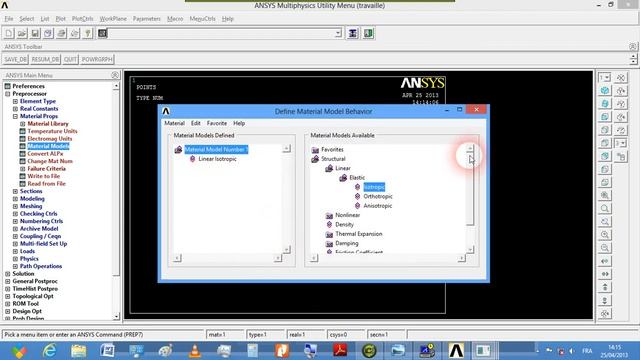
Task: Open the File menu
Action: coord(9,19)
